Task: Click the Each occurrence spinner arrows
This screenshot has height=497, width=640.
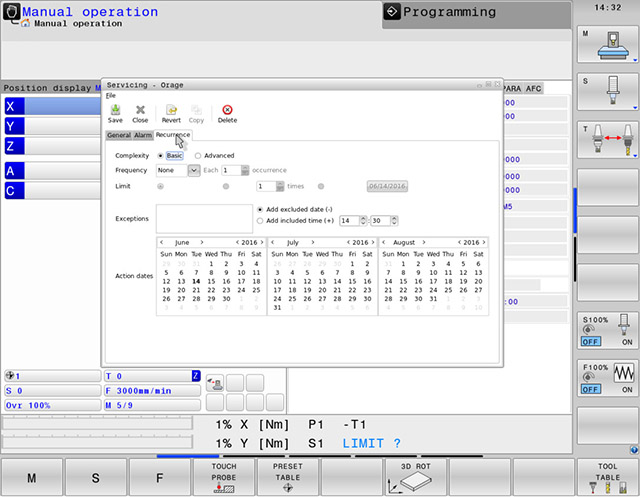Action: (245, 170)
